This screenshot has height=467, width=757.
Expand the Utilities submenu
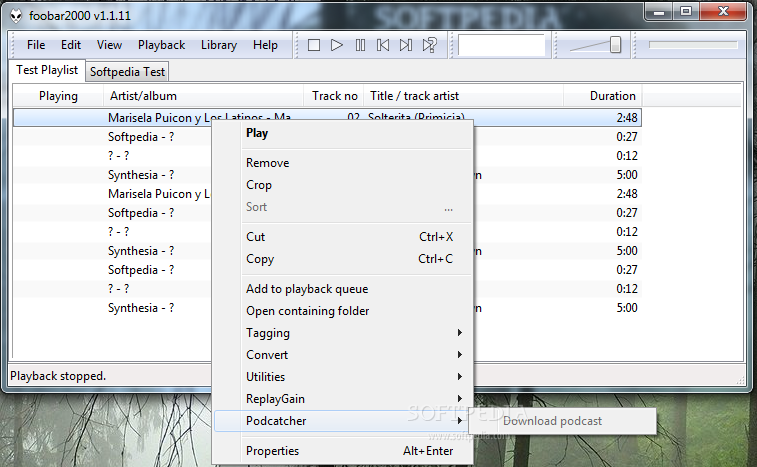(x=343, y=377)
